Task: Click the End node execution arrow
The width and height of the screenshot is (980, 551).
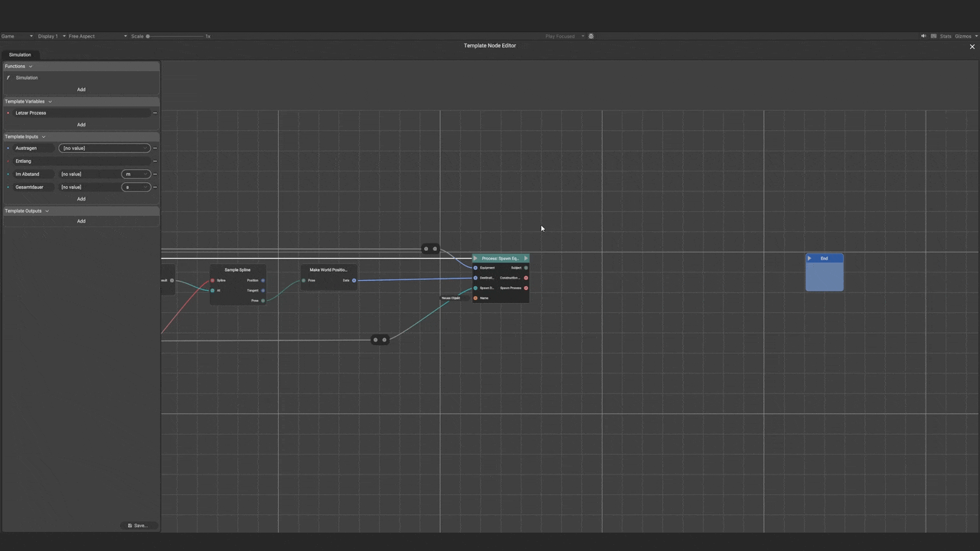Action: tap(809, 258)
